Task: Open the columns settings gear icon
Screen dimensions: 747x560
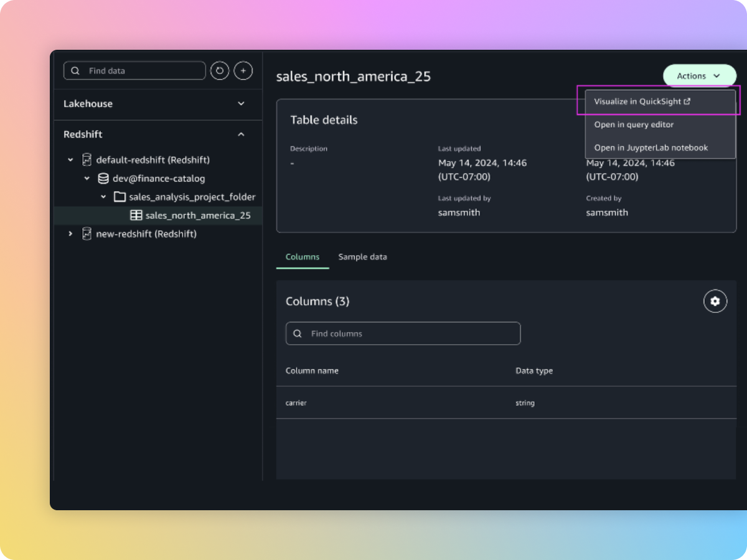Action: click(x=715, y=301)
